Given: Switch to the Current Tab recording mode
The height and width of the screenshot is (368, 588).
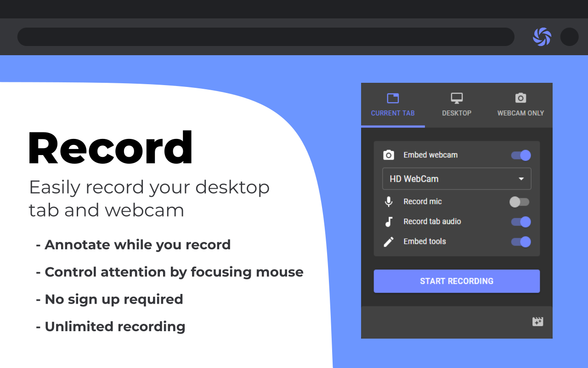Looking at the screenshot, I should pyautogui.click(x=393, y=105).
